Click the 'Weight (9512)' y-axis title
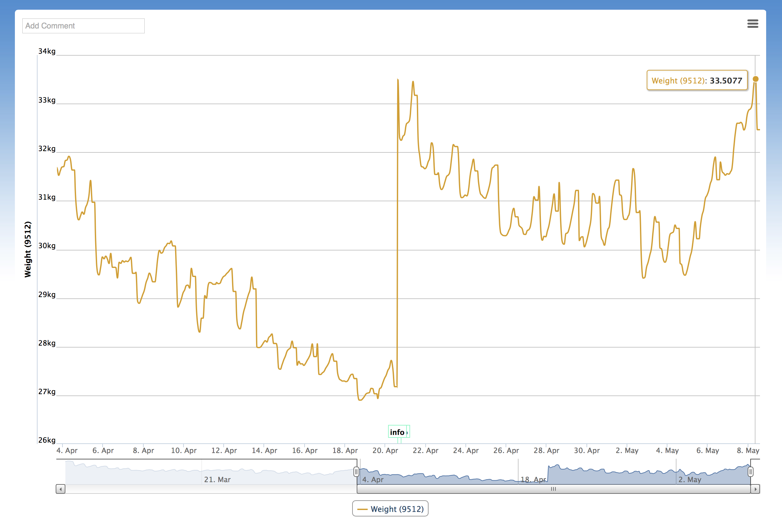The height and width of the screenshot is (532, 782). (28, 249)
